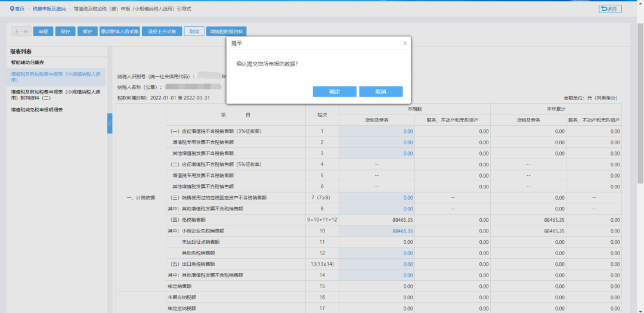644x313 pixels.
Task: Select 附列资料（二） report in the list
Action: [56, 95]
